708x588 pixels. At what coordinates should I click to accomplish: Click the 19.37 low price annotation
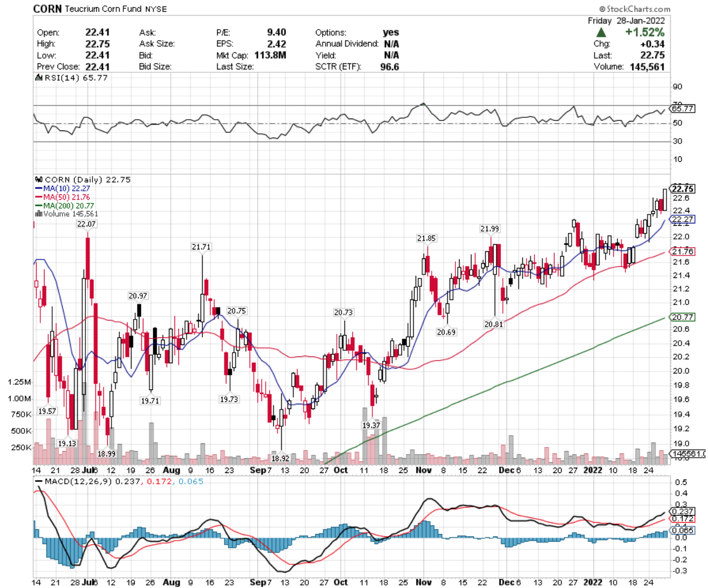371,425
